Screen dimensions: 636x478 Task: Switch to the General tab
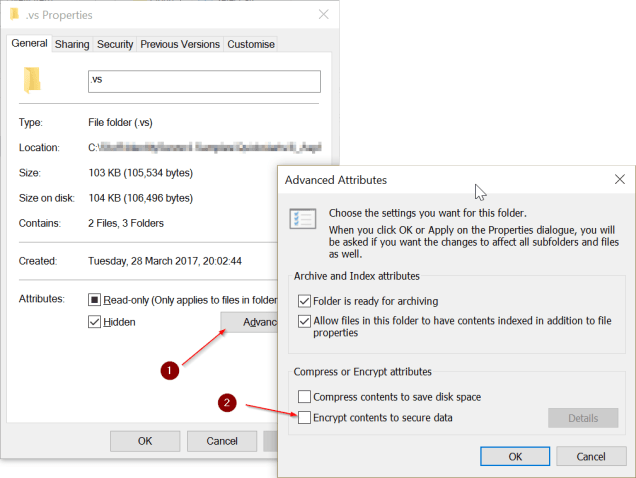pos(29,43)
